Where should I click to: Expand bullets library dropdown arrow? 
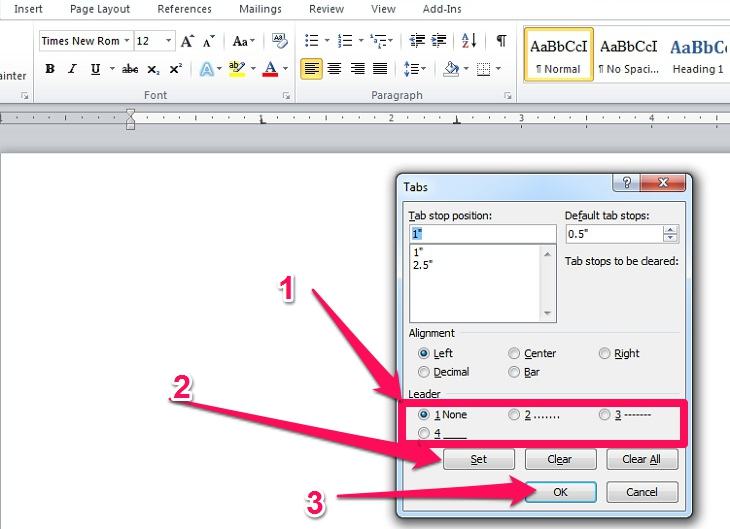[326, 41]
